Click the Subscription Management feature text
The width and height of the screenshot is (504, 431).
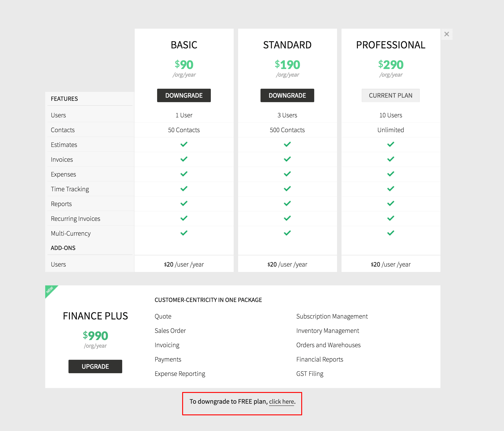pos(332,316)
